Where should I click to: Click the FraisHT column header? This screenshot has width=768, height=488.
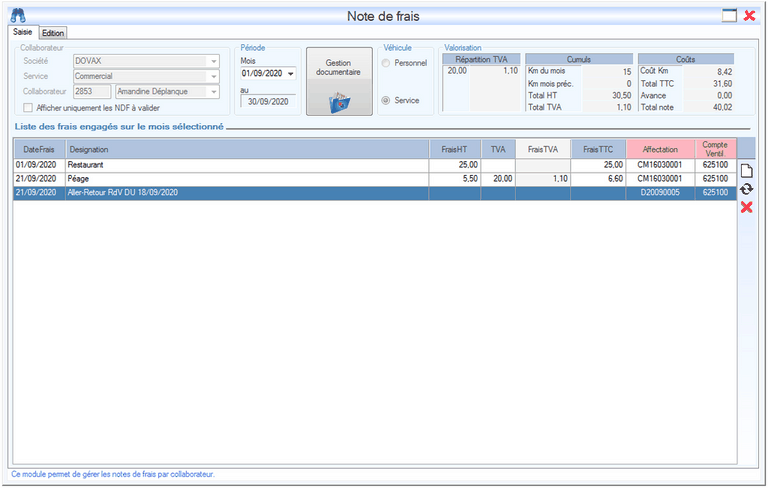coord(455,149)
